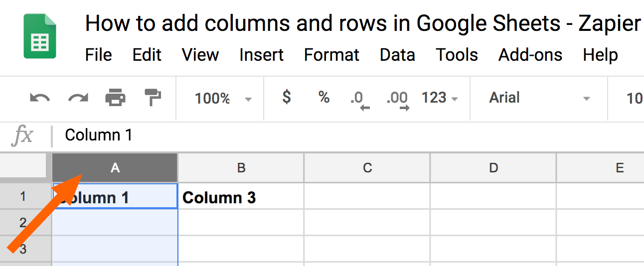The height and width of the screenshot is (266, 644).
Task: Format as currency with dollar icon
Action: pos(286,97)
